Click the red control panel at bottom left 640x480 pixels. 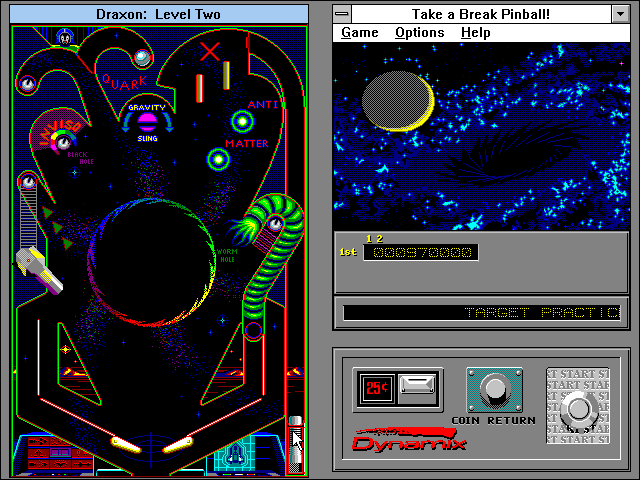tap(60, 453)
